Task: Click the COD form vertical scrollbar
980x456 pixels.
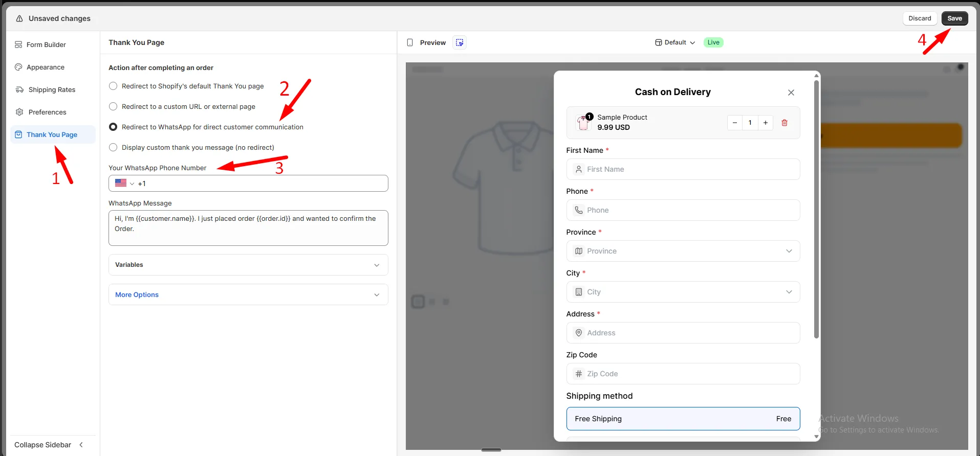Action: tap(816, 209)
